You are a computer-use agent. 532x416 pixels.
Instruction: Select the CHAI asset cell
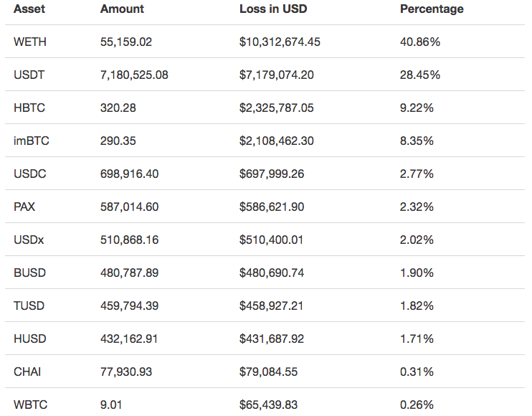coord(29,372)
